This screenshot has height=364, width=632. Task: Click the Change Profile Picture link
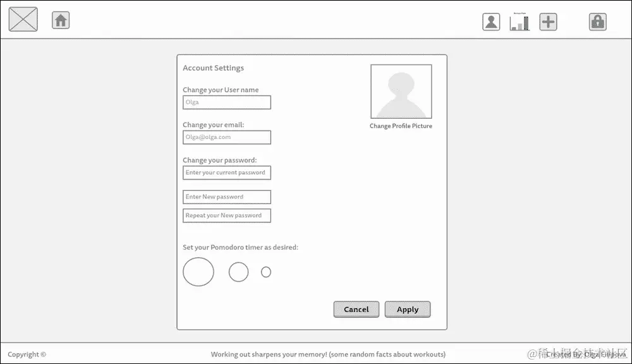pyautogui.click(x=401, y=126)
